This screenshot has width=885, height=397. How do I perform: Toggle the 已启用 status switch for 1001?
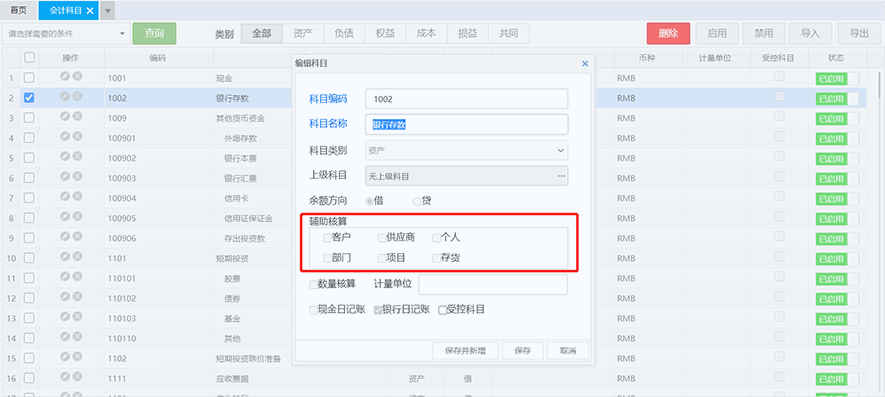pos(836,78)
